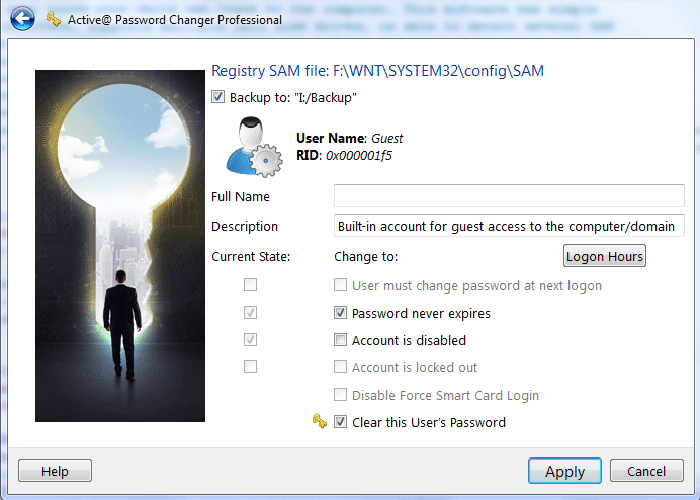
Task: Click the blue back arrow button
Action: tap(22, 18)
